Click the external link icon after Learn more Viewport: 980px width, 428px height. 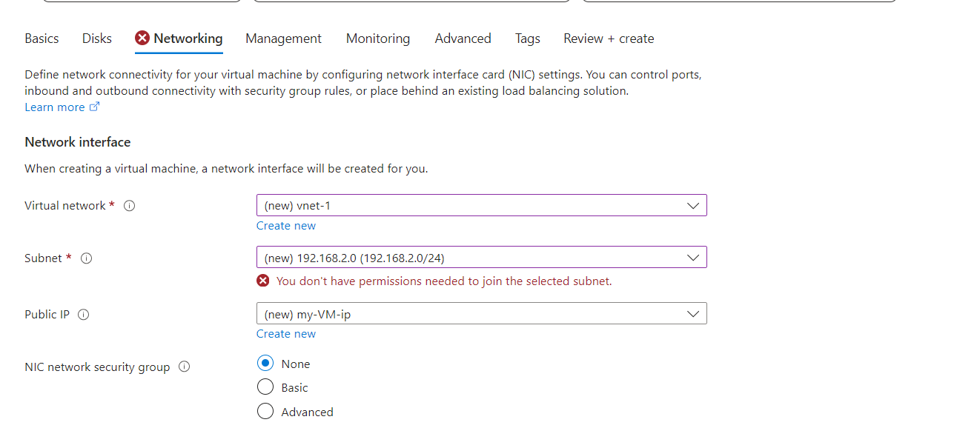tap(94, 106)
